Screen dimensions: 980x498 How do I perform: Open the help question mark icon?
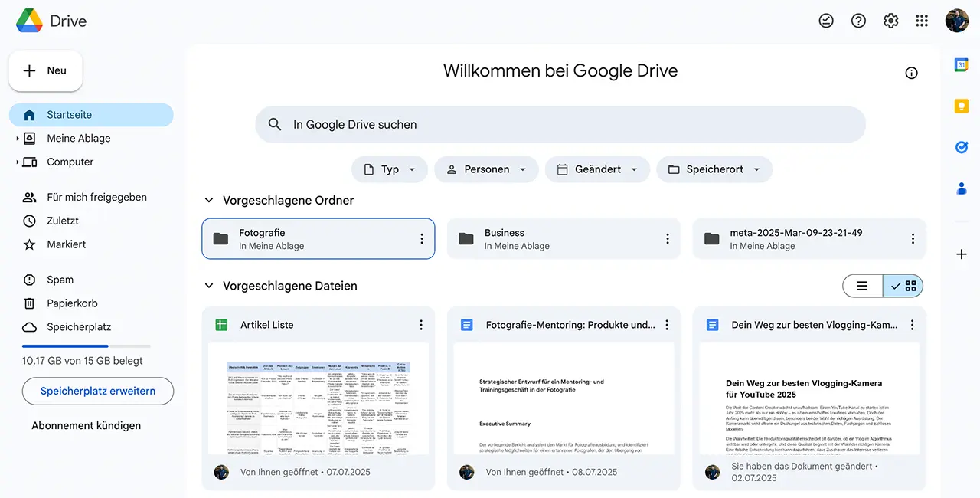pos(858,21)
